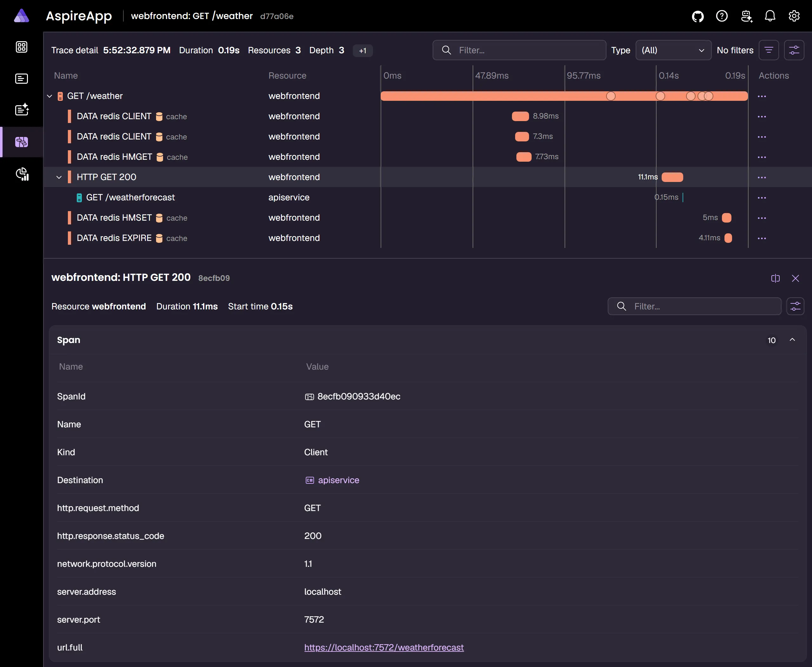Open https://localhost:7572/weatherforecast link
This screenshot has width=812, height=667.
[384, 648]
